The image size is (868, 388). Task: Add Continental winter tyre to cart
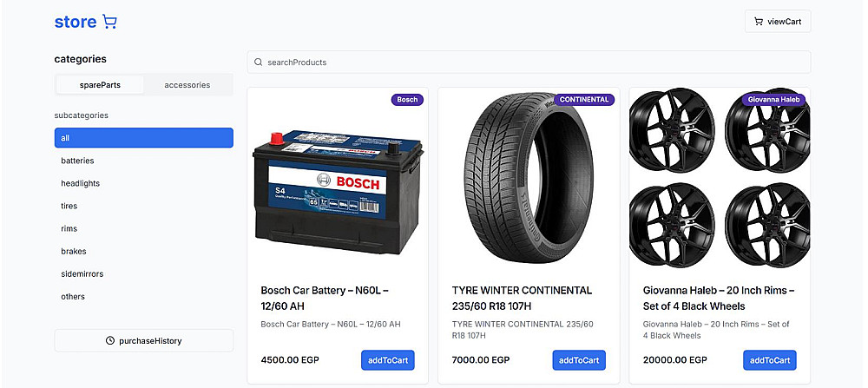tap(579, 360)
